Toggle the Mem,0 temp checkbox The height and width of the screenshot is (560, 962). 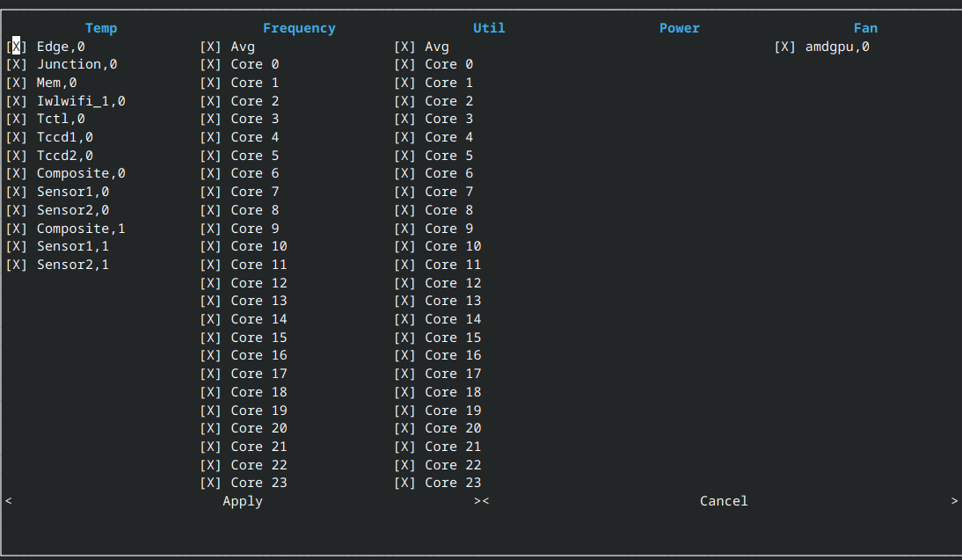pos(17,83)
